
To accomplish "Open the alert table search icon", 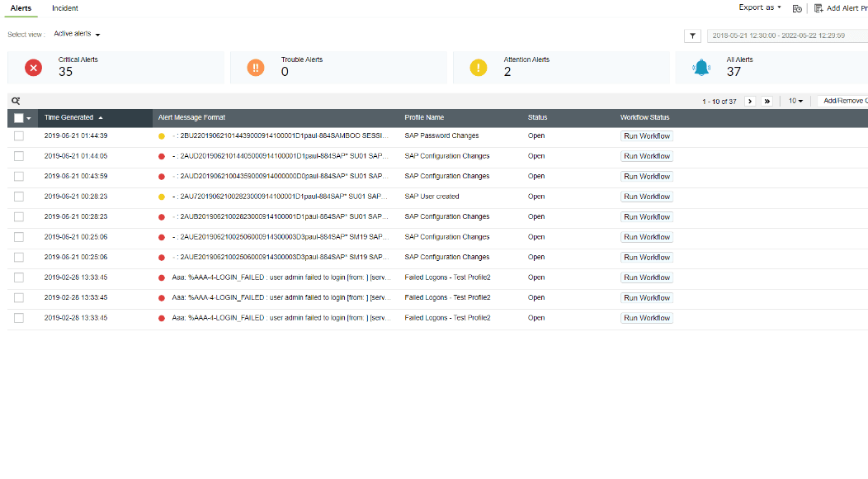I will pyautogui.click(x=16, y=101).
